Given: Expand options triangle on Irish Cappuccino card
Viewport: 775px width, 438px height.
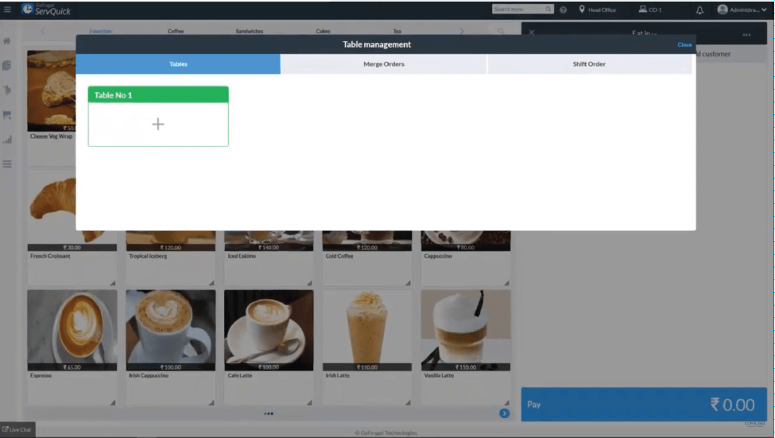Looking at the screenshot, I should pyautogui.click(x=211, y=402).
